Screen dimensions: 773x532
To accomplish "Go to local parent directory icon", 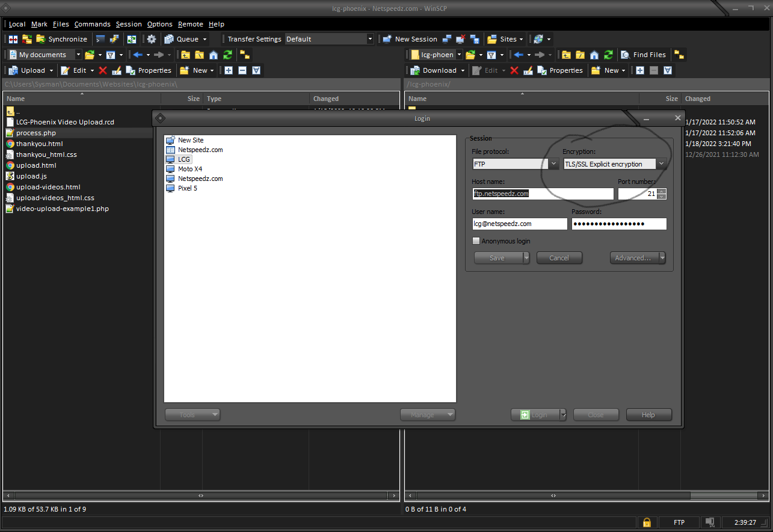I will point(185,55).
